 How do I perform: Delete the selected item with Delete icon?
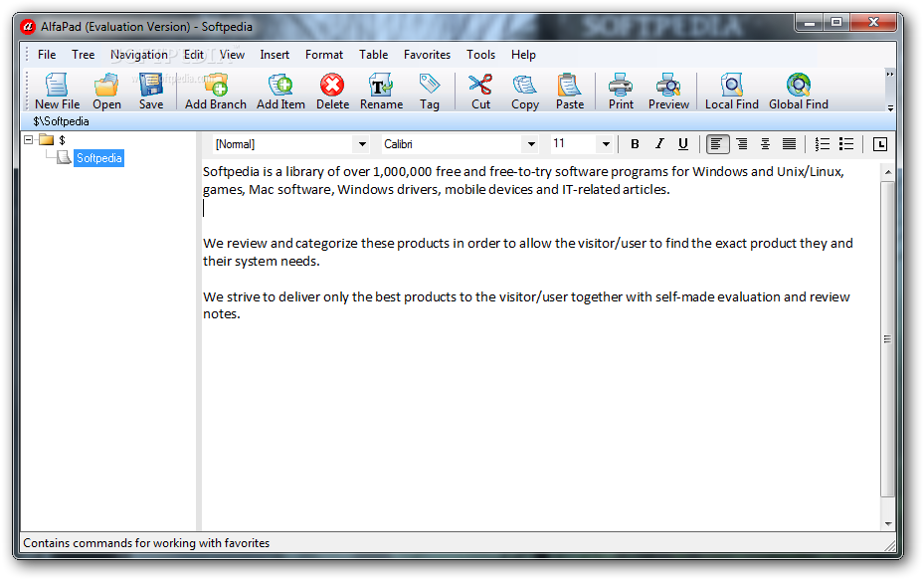click(332, 92)
